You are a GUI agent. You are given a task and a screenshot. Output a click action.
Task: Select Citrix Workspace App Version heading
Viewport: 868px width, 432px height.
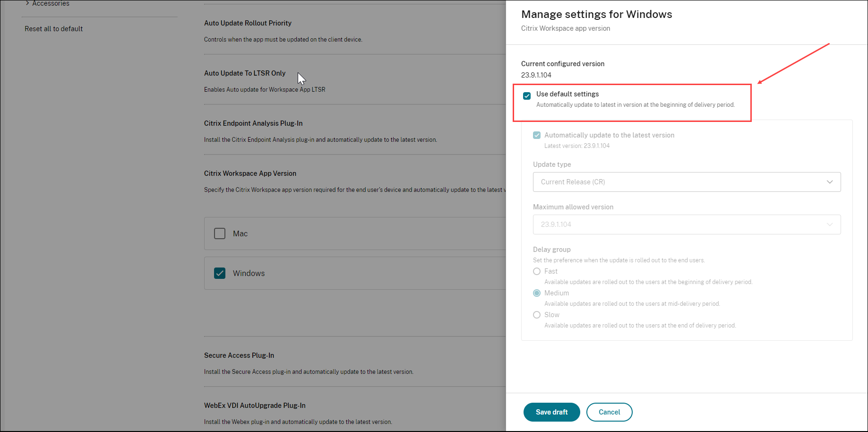click(x=250, y=173)
